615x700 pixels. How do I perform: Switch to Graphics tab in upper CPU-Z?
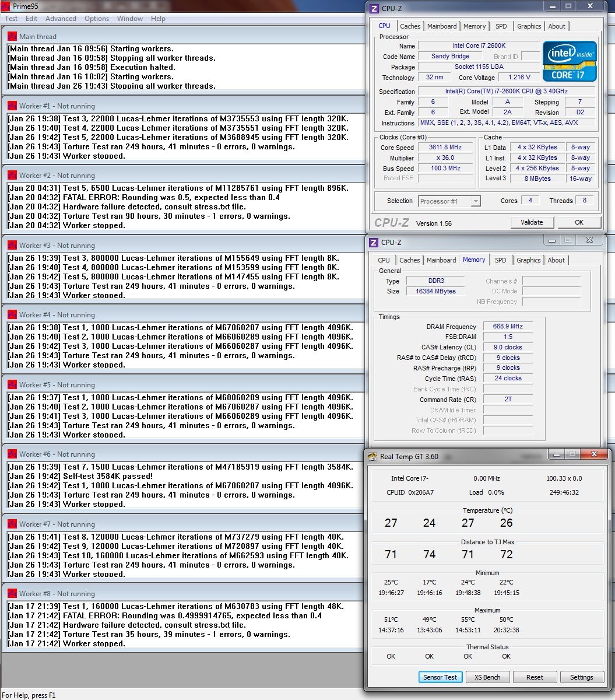[529, 26]
